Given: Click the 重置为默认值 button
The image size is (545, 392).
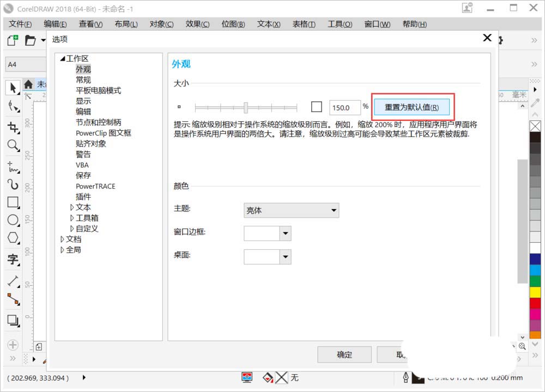Looking at the screenshot, I should tap(411, 107).
